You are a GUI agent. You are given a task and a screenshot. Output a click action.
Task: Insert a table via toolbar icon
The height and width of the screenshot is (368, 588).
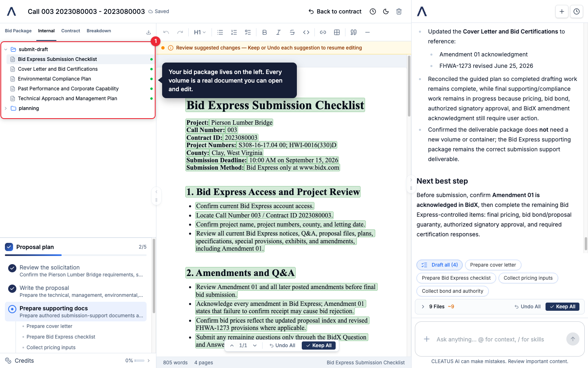(337, 32)
